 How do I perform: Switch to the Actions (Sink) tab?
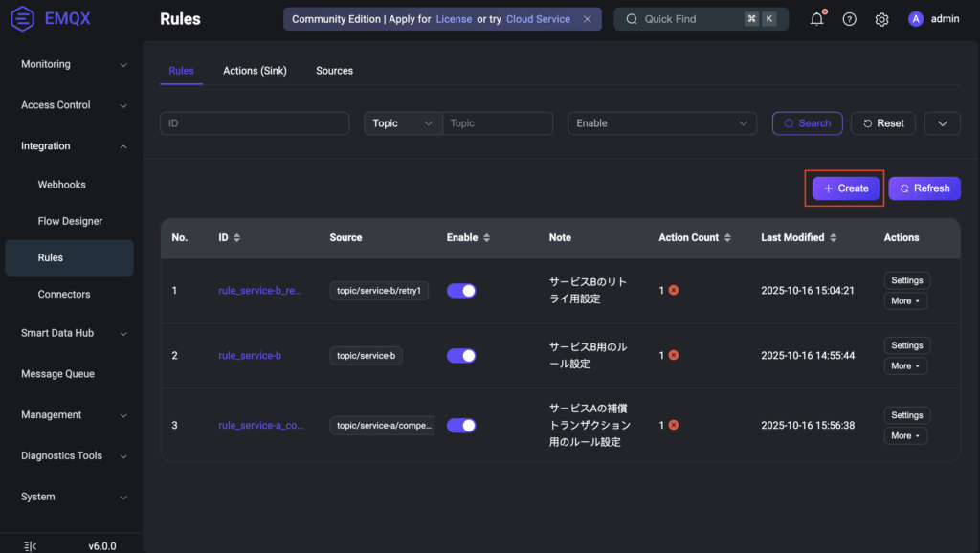[255, 71]
